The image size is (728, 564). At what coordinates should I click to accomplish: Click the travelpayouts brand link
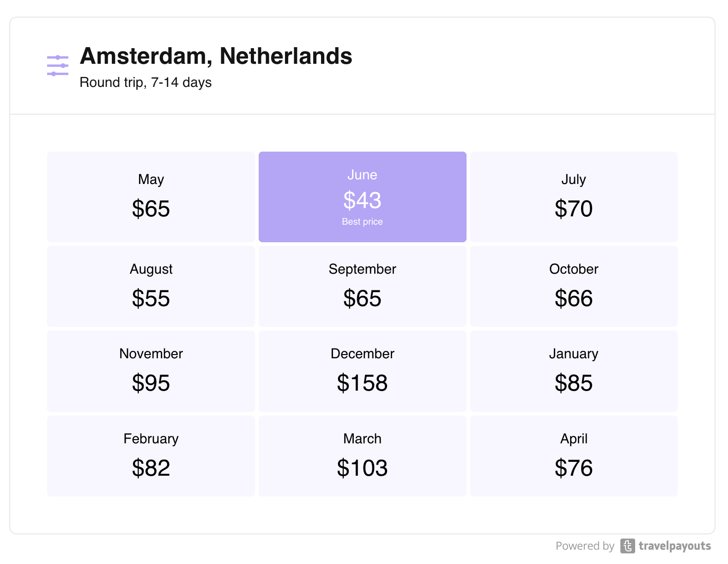674,546
